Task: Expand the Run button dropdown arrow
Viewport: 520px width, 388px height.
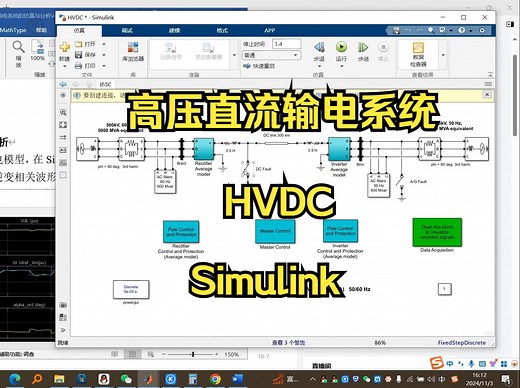Action: coord(341,66)
